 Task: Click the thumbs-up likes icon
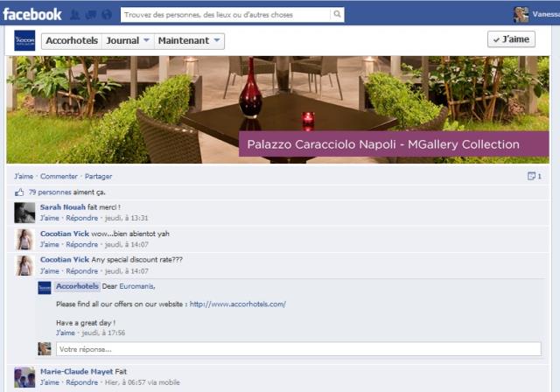tap(19, 192)
